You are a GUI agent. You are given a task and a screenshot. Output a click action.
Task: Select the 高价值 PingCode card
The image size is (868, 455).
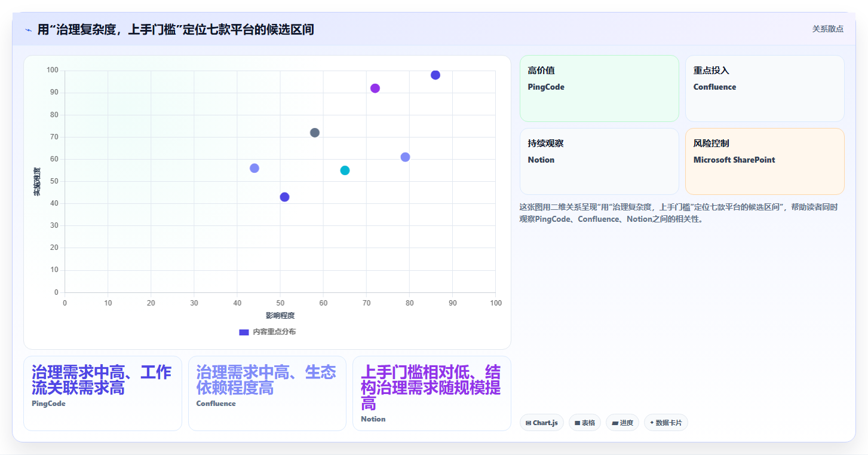pyautogui.click(x=599, y=88)
